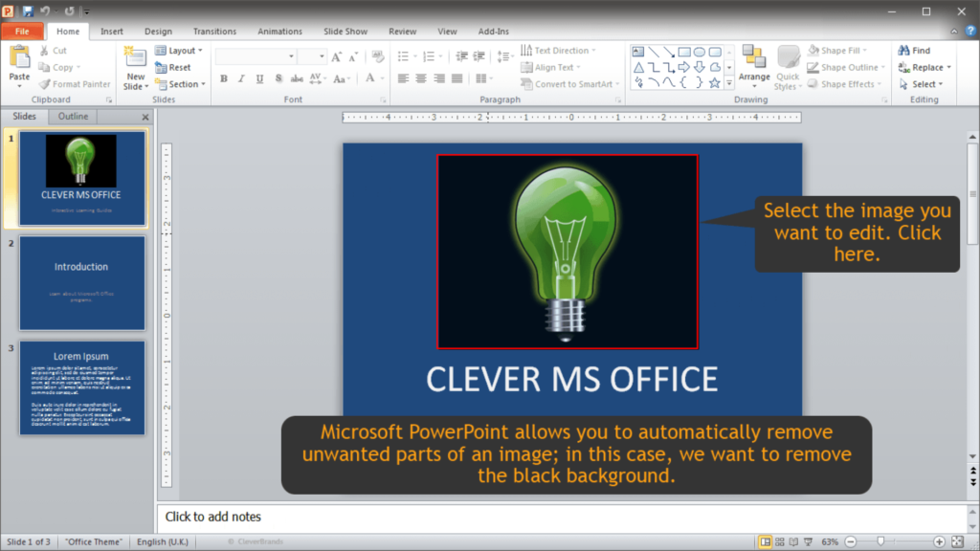Image resolution: width=980 pixels, height=551 pixels.
Task: Click English (U.K.) language in status bar
Action: 163,541
